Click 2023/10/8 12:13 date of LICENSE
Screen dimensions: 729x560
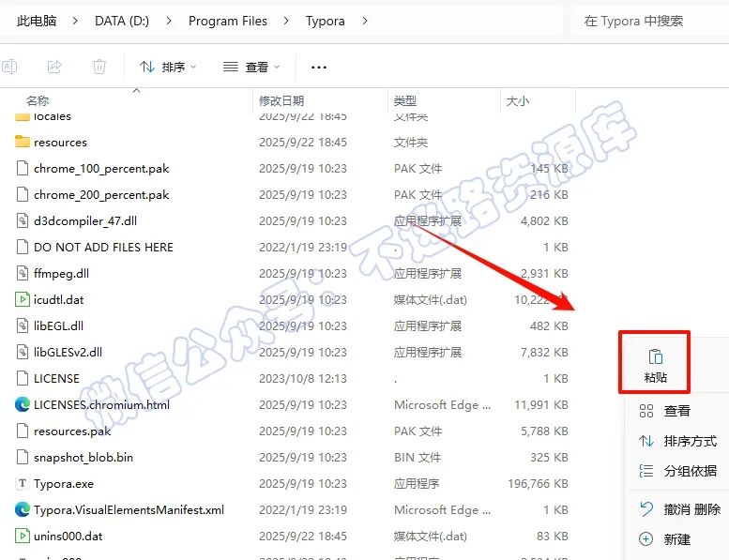pos(303,379)
